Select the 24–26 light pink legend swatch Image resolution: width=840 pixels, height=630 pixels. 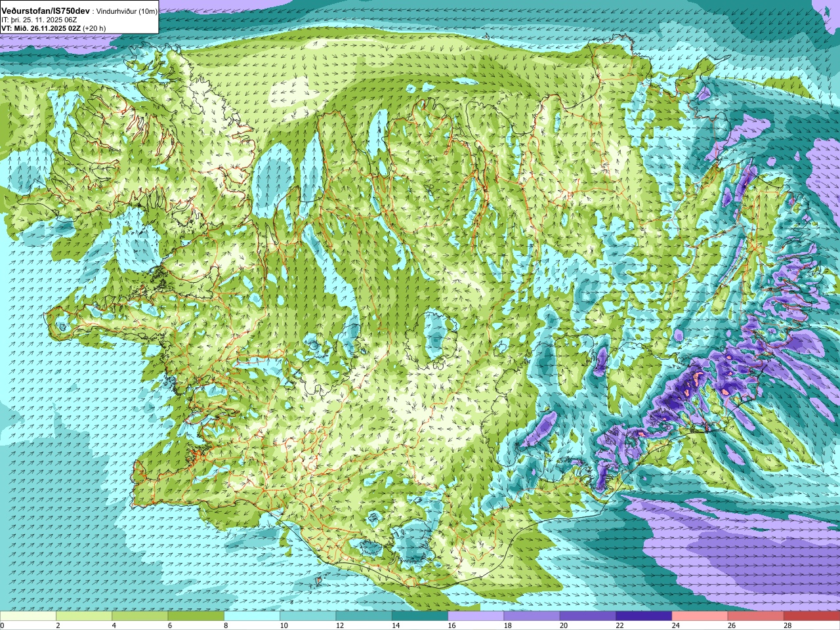tap(700, 616)
